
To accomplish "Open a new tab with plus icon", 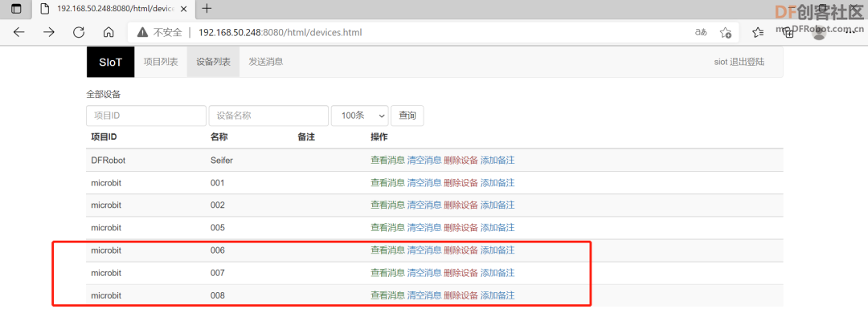I will point(207,8).
